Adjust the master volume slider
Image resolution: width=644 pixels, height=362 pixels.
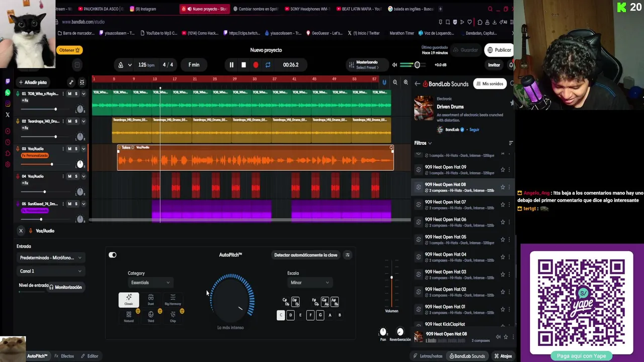(x=417, y=65)
